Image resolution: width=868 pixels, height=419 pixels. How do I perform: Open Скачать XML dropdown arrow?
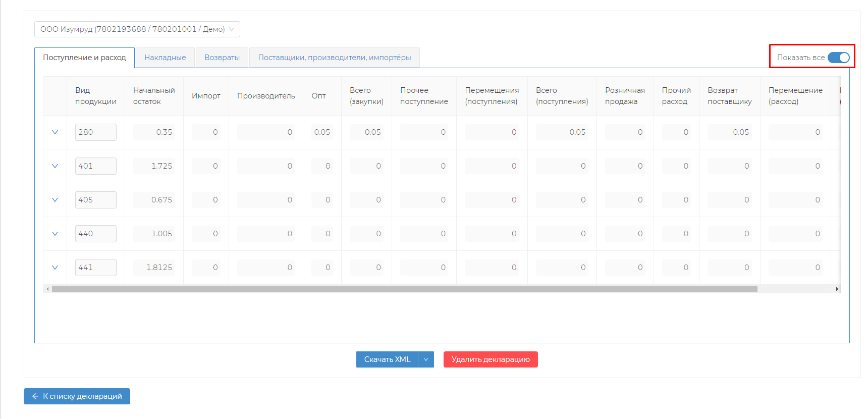tap(426, 359)
